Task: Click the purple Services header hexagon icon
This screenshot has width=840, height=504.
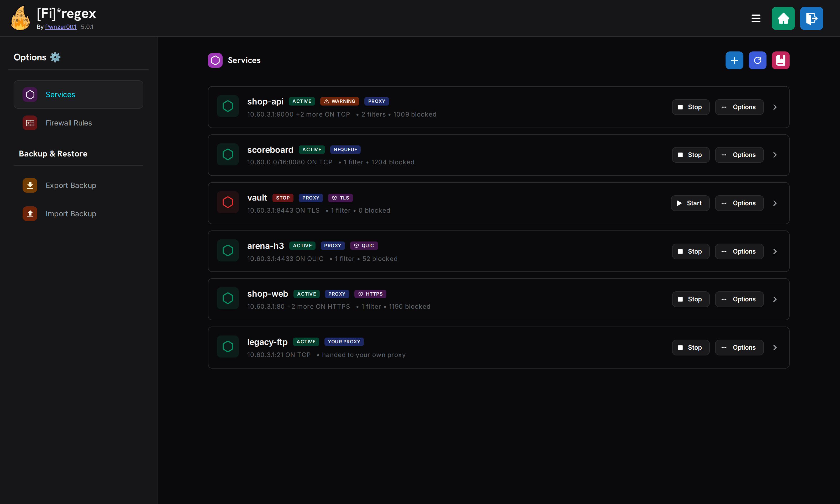Action: (215, 60)
